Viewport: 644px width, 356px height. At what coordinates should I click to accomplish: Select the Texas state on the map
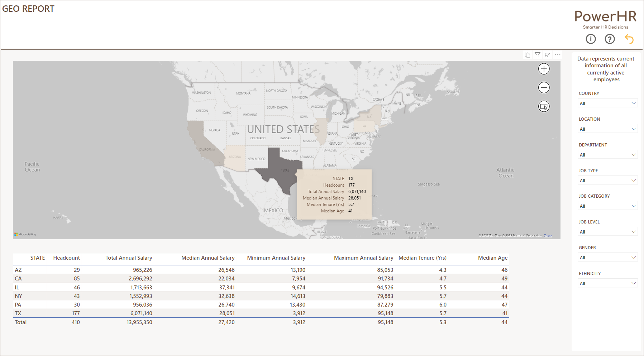coord(278,168)
